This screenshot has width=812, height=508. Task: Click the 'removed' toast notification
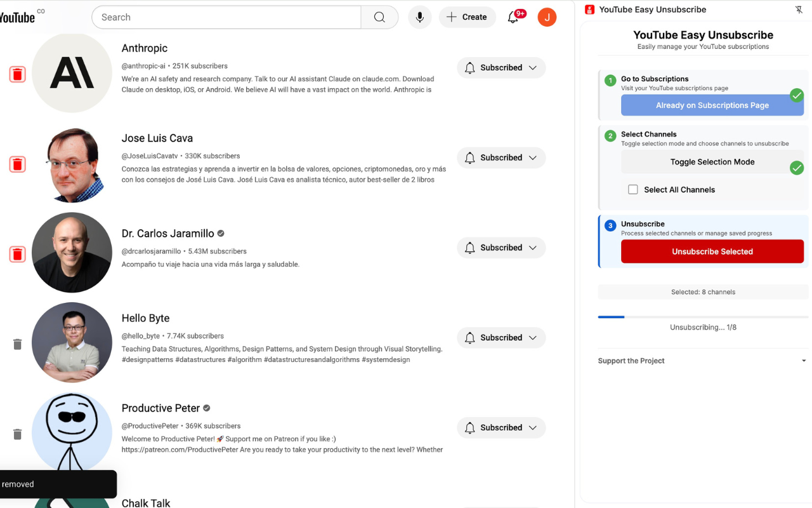pyautogui.click(x=58, y=485)
